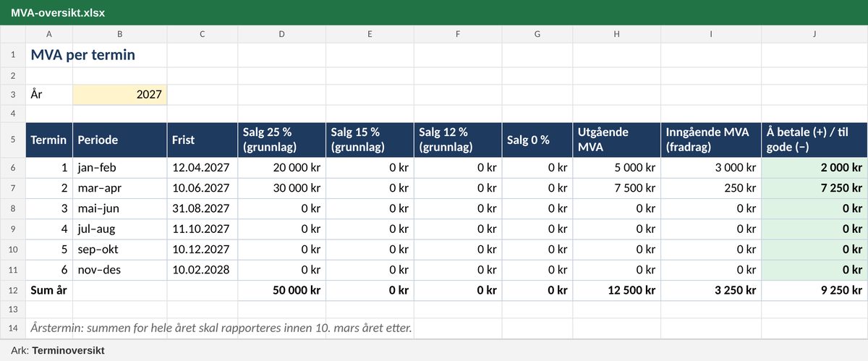The width and height of the screenshot is (868, 361).
Task: Click the payable cell '7 250 kr'
Action: (814, 188)
